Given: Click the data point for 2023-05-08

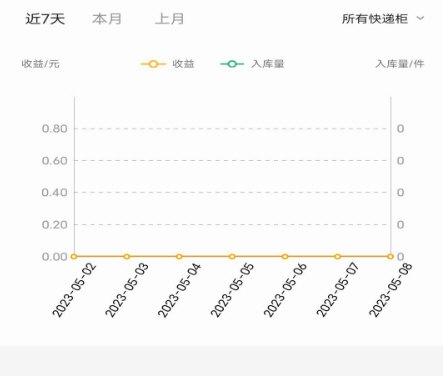Looking at the screenshot, I should click(390, 256).
